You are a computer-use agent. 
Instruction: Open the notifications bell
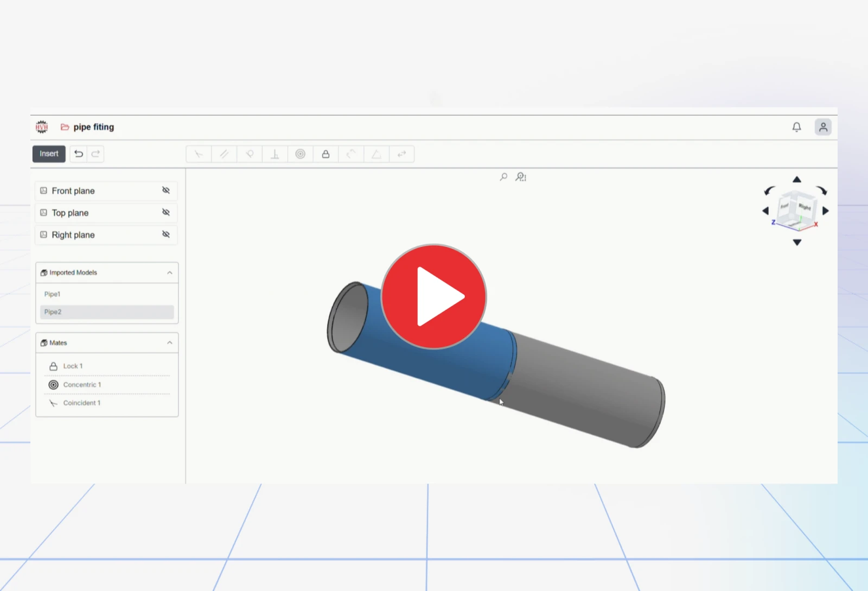pyautogui.click(x=796, y=127)
